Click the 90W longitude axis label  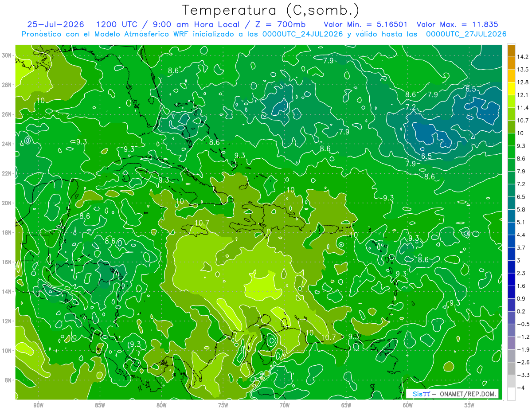[38, 405]
